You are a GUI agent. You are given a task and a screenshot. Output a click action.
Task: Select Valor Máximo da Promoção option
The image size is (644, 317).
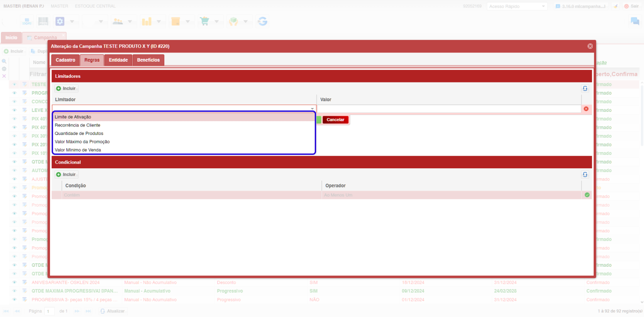tap(82, 142)
